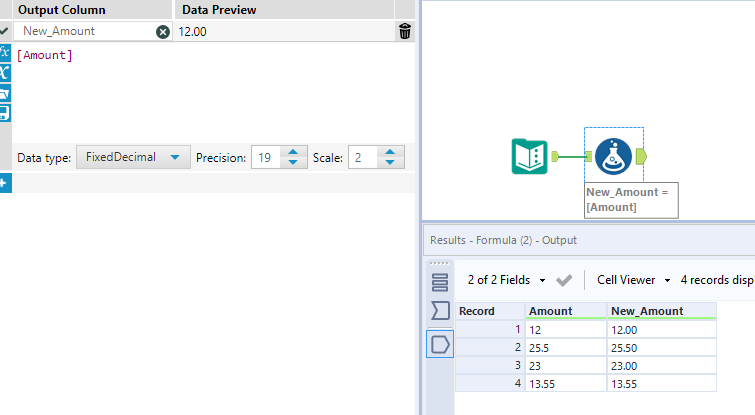755x415 pixels.
Task: Select New_Amount cell with value 23.00
Action: coord(662,366)
